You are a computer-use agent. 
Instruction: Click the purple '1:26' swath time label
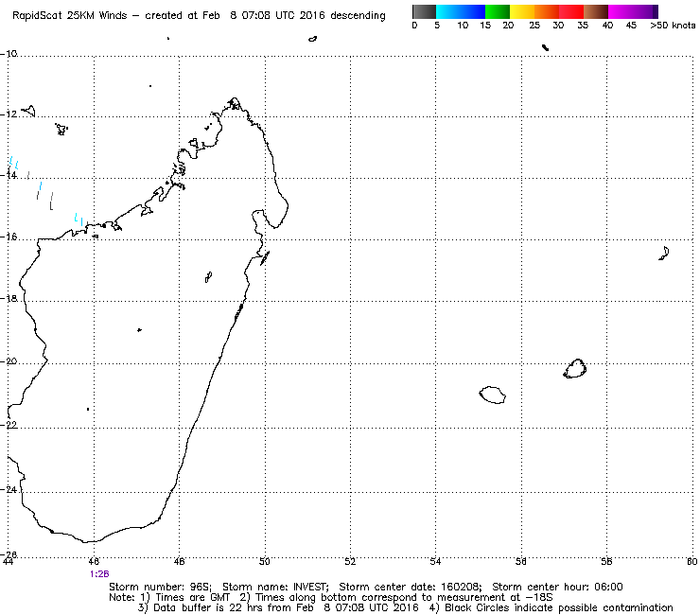(x=99, y=574)
